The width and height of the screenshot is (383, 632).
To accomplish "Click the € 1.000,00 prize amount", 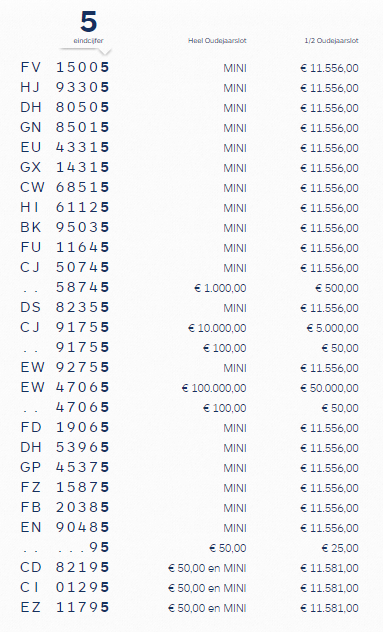I will click(x=220, y=288).
